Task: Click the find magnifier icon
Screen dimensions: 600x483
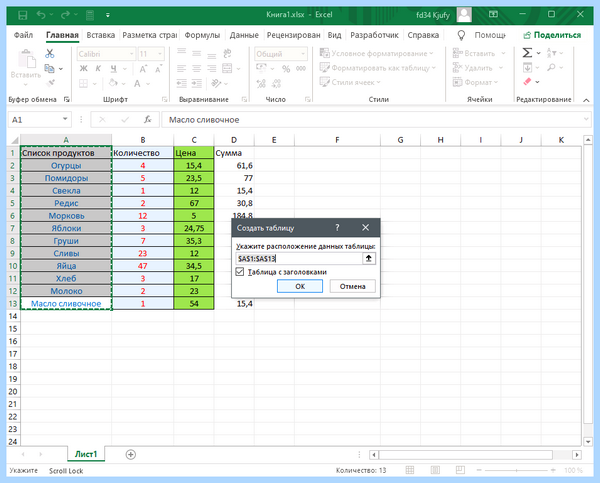Action: click(551, 68)
